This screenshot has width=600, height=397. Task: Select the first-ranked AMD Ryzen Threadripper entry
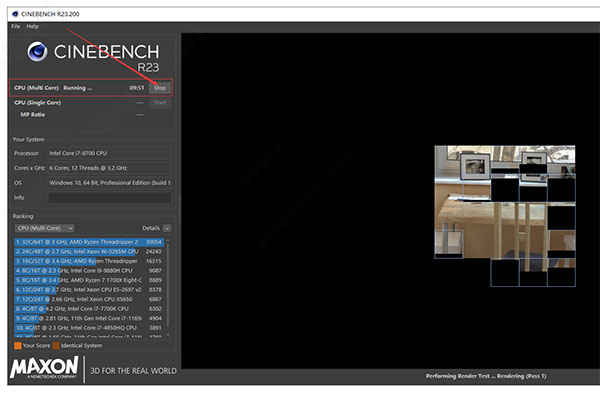tap(89, 242)
